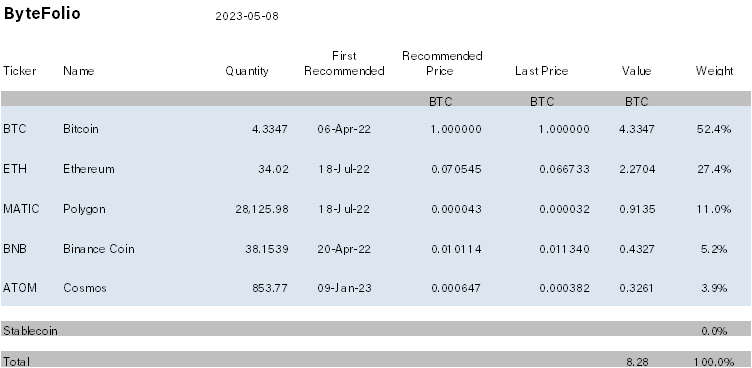Click Ethereum value 2.2704
This screenshot has height=368, width=752.
tap(637, 169)
